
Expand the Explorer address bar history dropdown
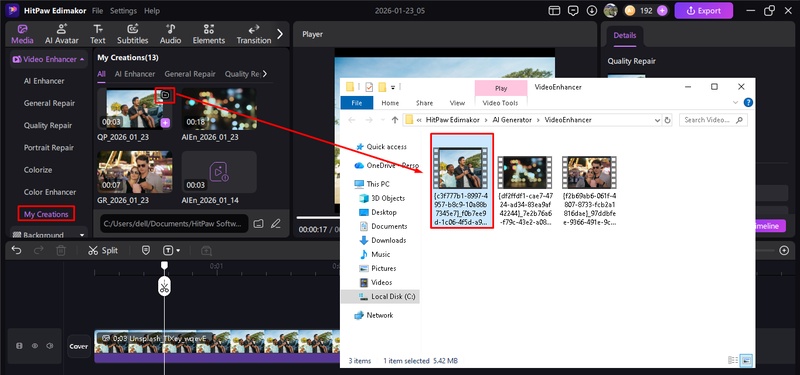pyautogui.click(x=657, y=120)
